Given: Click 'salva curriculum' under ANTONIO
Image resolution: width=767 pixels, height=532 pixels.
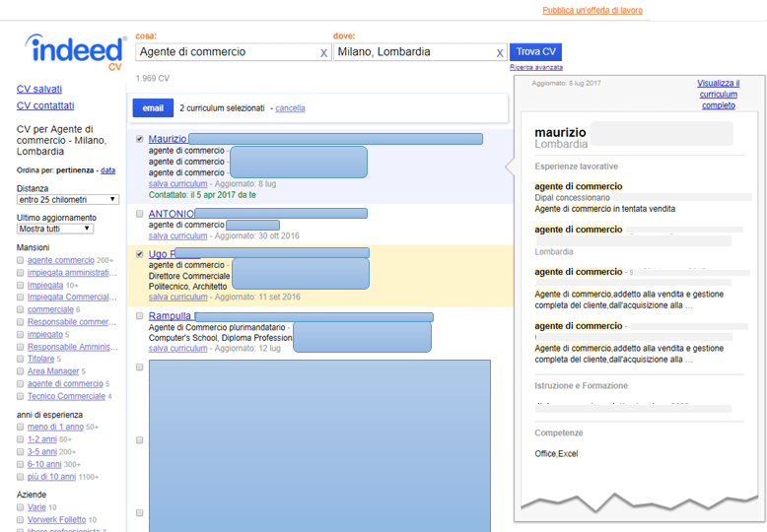Looking at the screenshot, I should click(178, 235).
